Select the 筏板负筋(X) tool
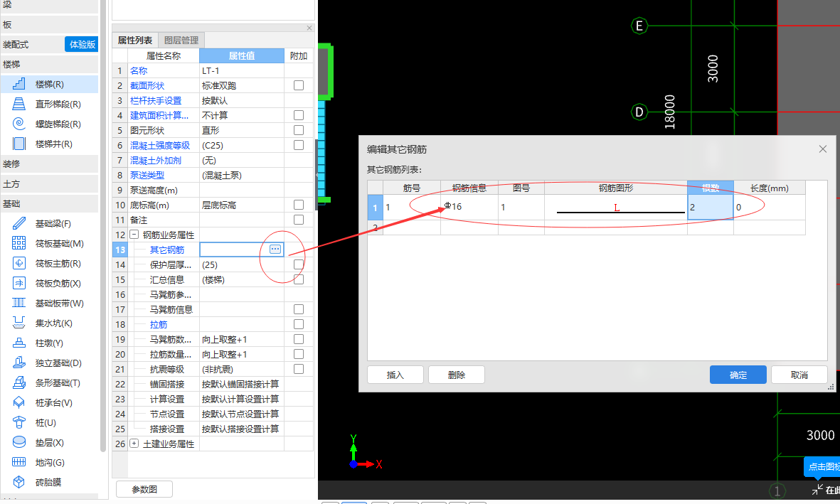This screenshot has width=840, height=504. (49, 283)
